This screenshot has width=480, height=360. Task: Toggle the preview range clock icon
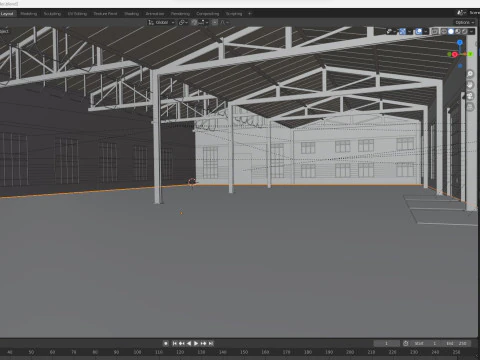(x=406, y=343)
